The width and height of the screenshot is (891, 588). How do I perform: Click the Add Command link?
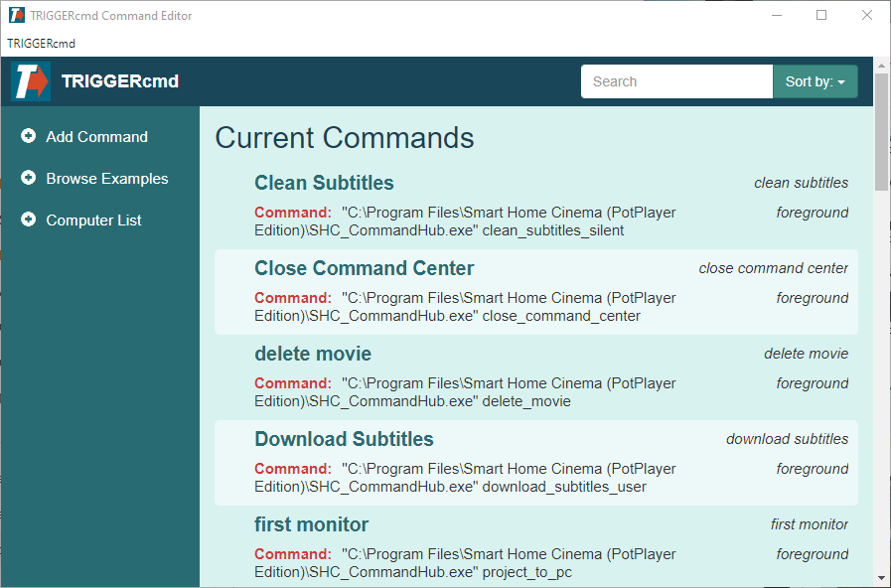[x=96, y=136]
